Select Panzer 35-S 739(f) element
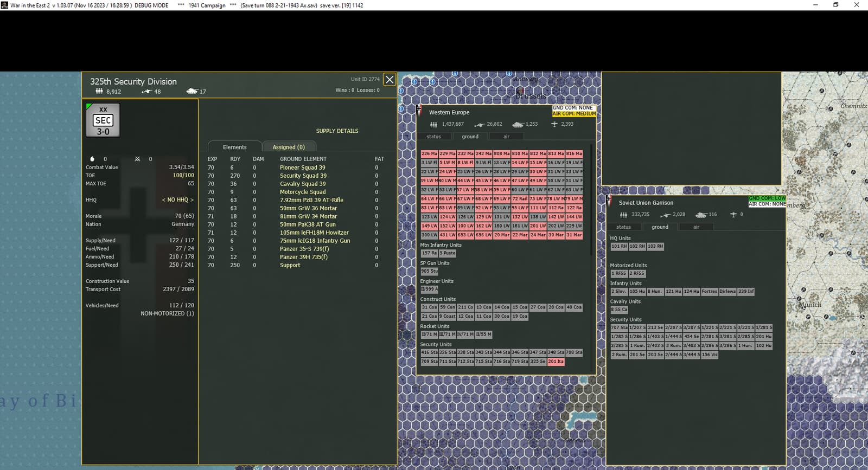Screen dimensions: 868x470 [x=304, y=249]
